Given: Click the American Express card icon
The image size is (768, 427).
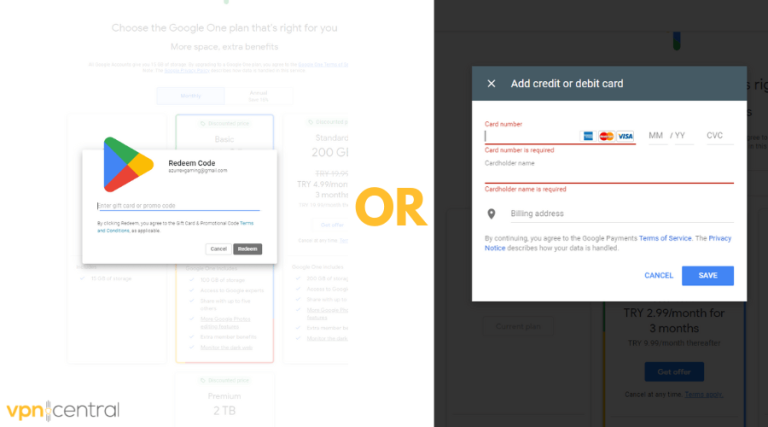Looking at the screenshot, I should pos(588,136).
